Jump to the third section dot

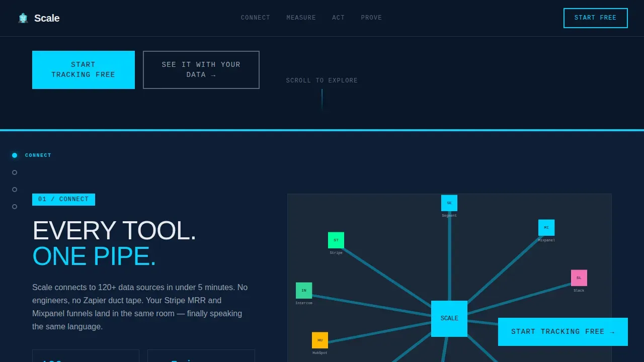point(15,190)
